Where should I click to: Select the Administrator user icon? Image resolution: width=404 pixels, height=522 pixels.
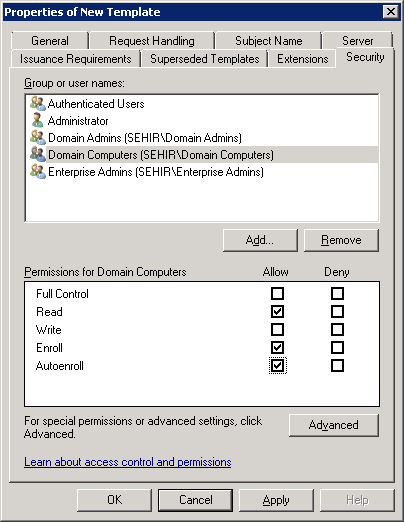[38, 120]
